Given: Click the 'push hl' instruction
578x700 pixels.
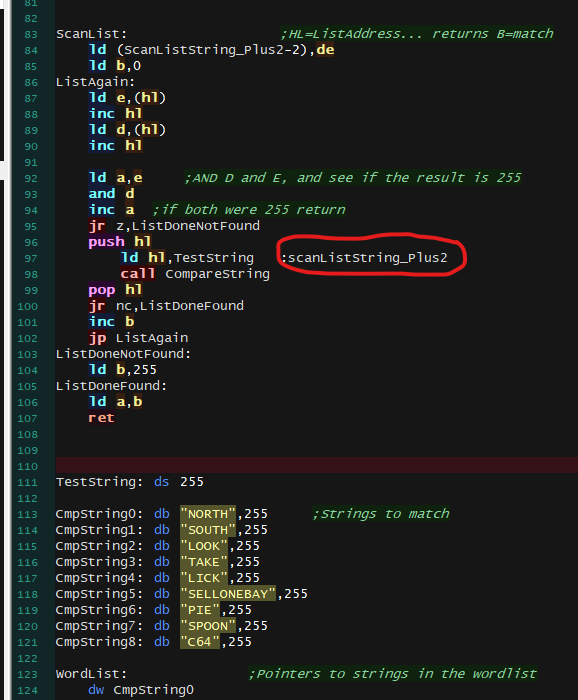Looking at the screenshot, I should pos(120,242).
